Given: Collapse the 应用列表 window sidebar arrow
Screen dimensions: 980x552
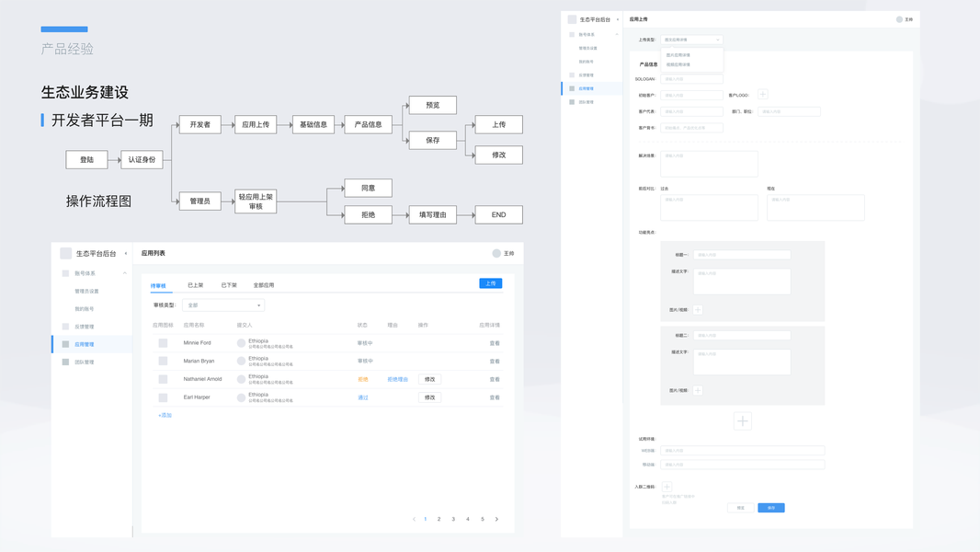Looking at the screenshot, I should [126, 253].
